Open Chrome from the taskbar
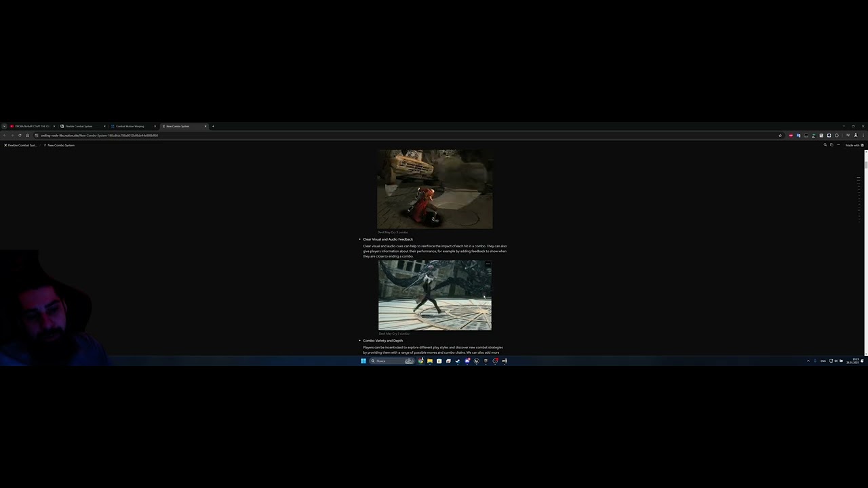The height and width of the screenshot is (488, 868). coord(420,361)
